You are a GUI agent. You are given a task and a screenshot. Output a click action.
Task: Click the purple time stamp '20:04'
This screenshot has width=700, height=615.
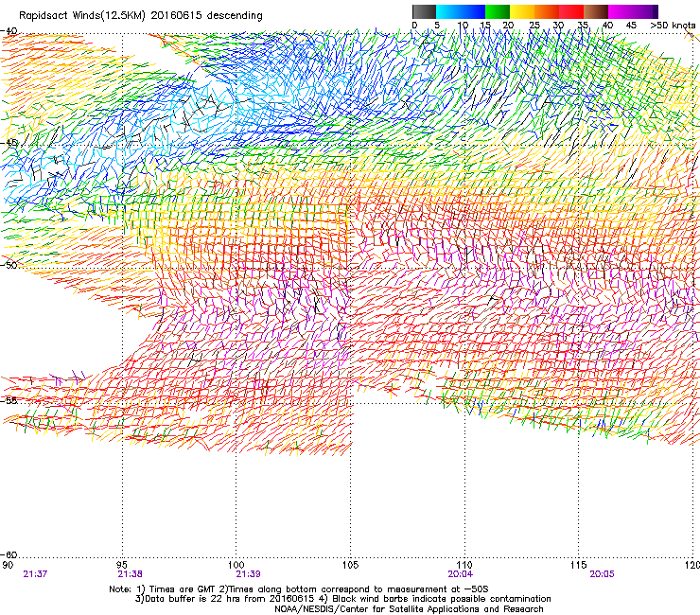(461, 574)
